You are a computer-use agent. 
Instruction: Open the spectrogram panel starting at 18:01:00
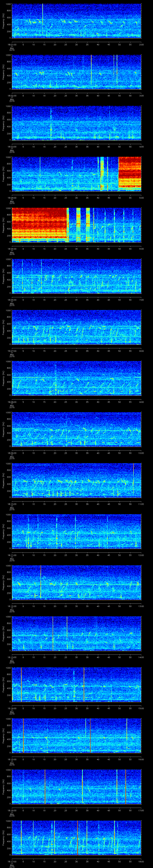(76, 21)
